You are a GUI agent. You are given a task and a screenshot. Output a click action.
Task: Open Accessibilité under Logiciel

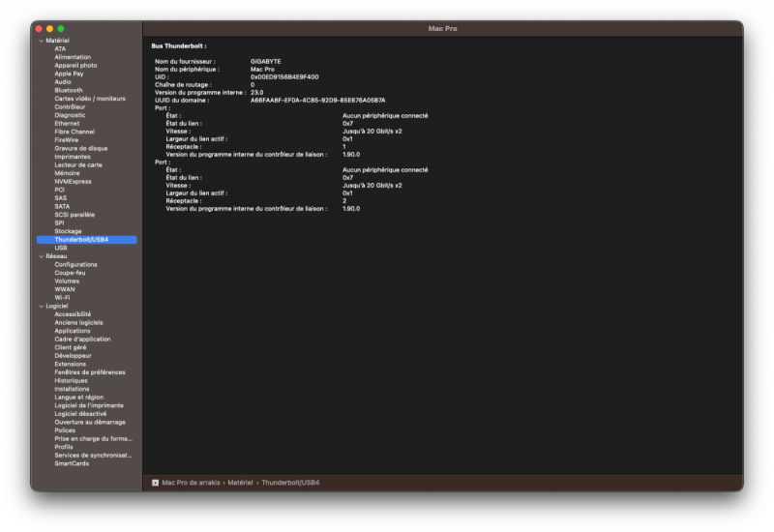pos(73,314)
